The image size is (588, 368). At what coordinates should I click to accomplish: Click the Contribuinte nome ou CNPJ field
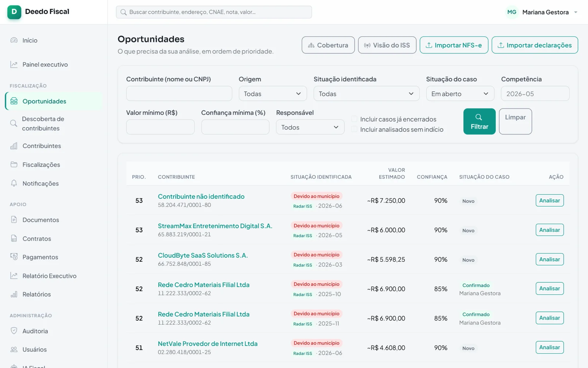pos(179,93)
